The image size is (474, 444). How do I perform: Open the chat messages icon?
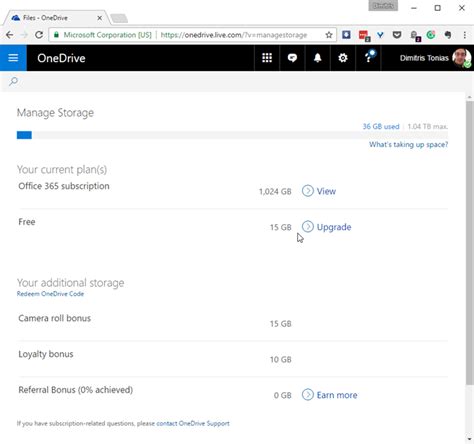coord(292,58)
